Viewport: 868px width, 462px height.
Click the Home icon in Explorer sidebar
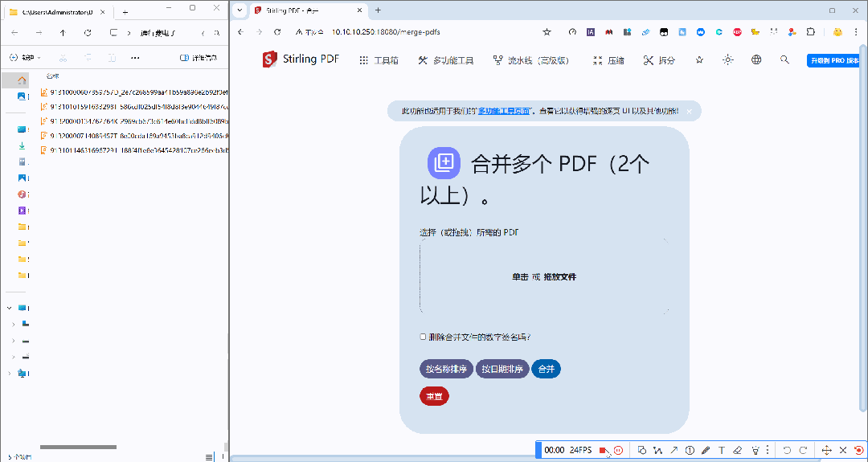point(23,81)
